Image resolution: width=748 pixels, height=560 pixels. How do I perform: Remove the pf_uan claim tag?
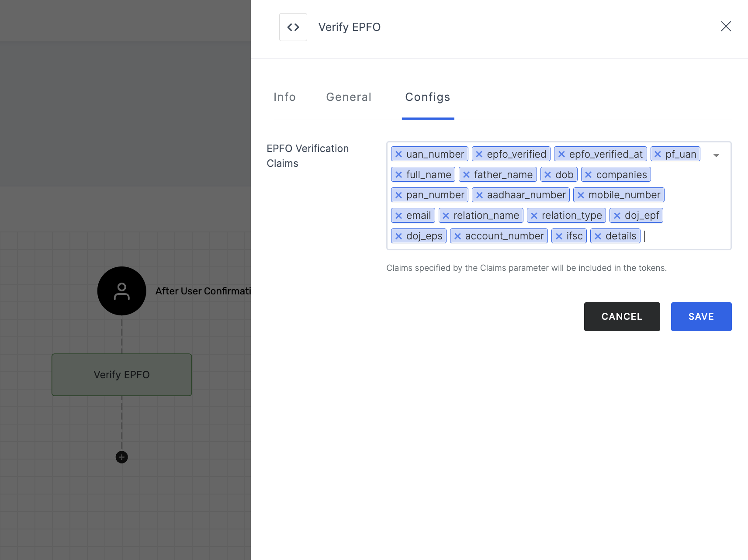click(x=658, y=154)
